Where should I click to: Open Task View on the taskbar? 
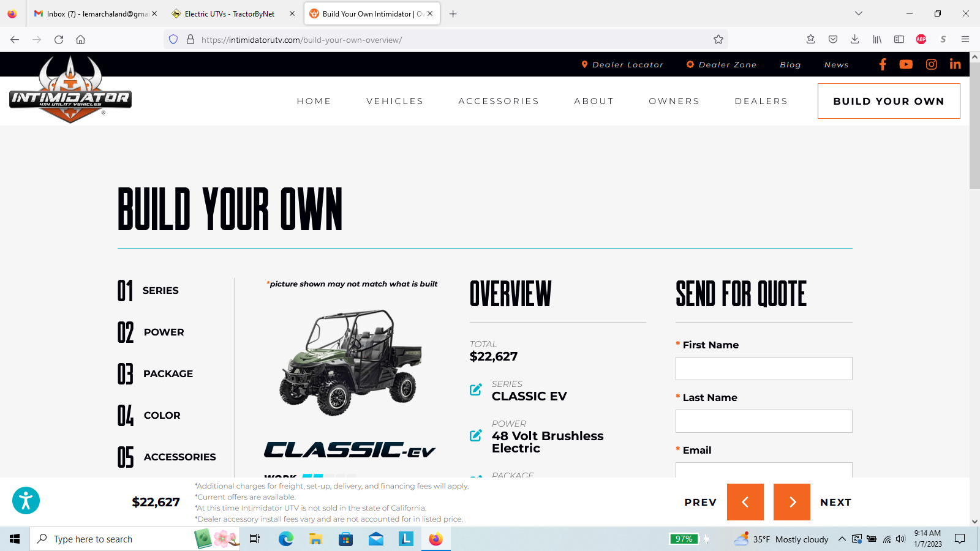point(255,539)
